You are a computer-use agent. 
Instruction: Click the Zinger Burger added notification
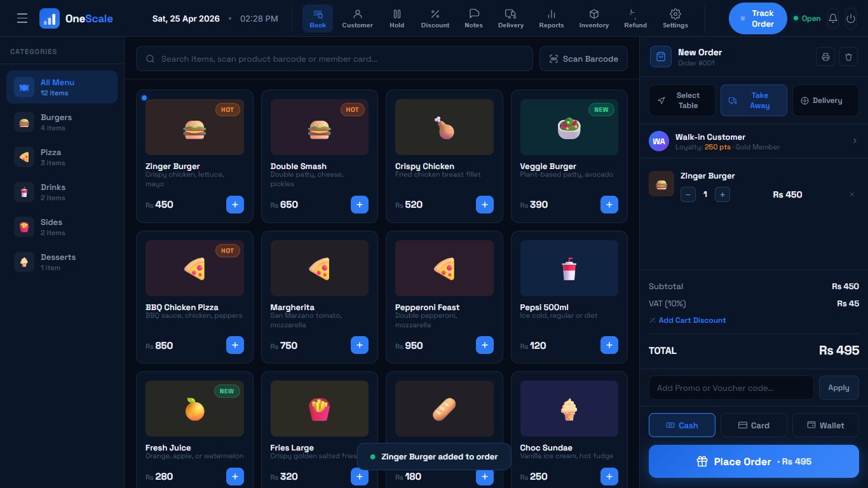pyautogui.click(x=434, y=456)
